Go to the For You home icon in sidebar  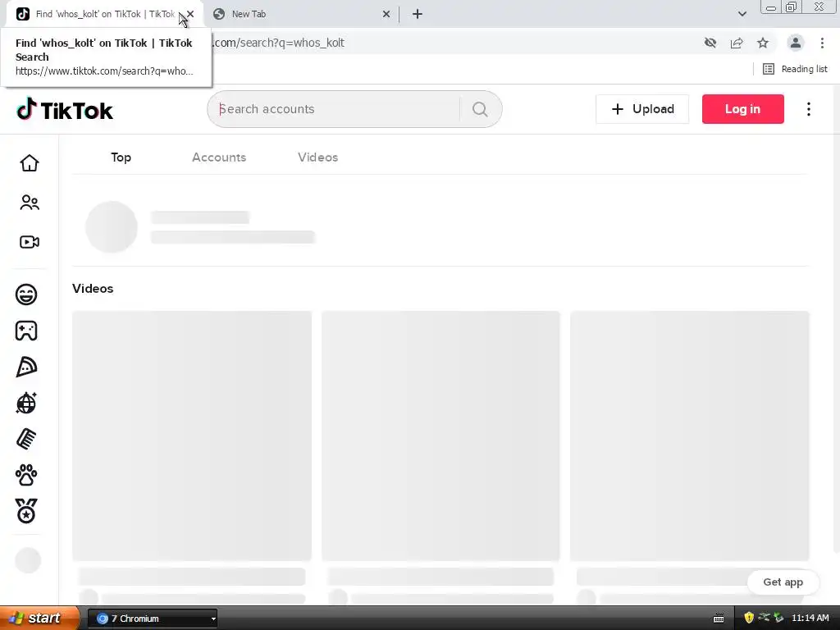pyautogui.click(x=30, y=163)
